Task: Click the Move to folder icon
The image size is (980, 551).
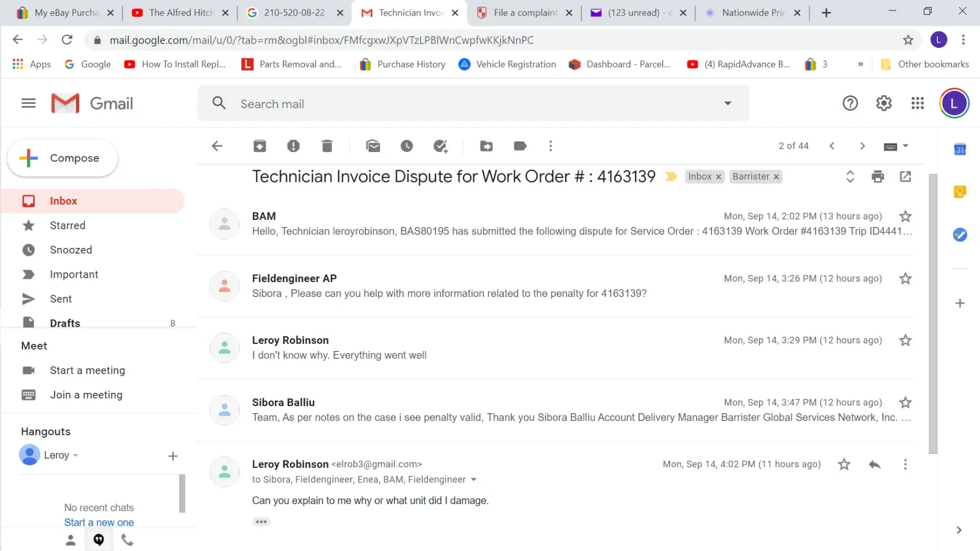Action: click(486, 146)
